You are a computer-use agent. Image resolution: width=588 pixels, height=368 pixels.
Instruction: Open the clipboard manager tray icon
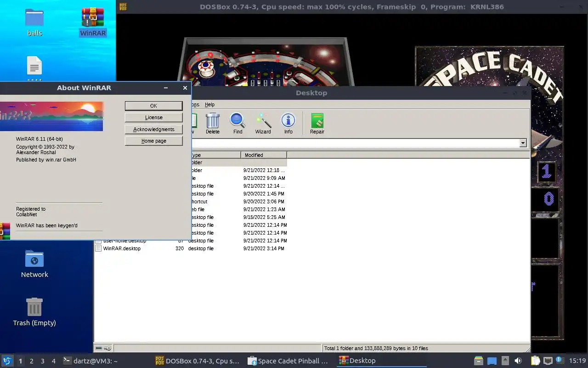tap(535, 361)
